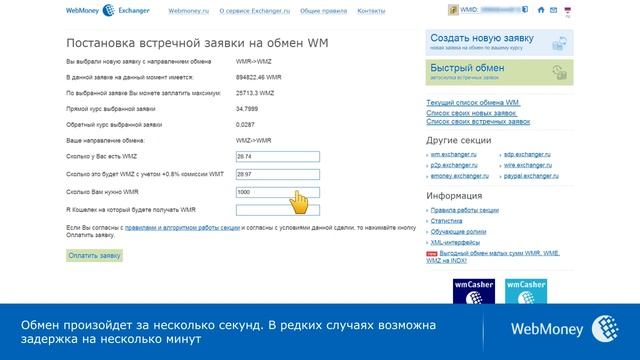
Task: Click the Создать новую заявку button
Action: [499, 42]
